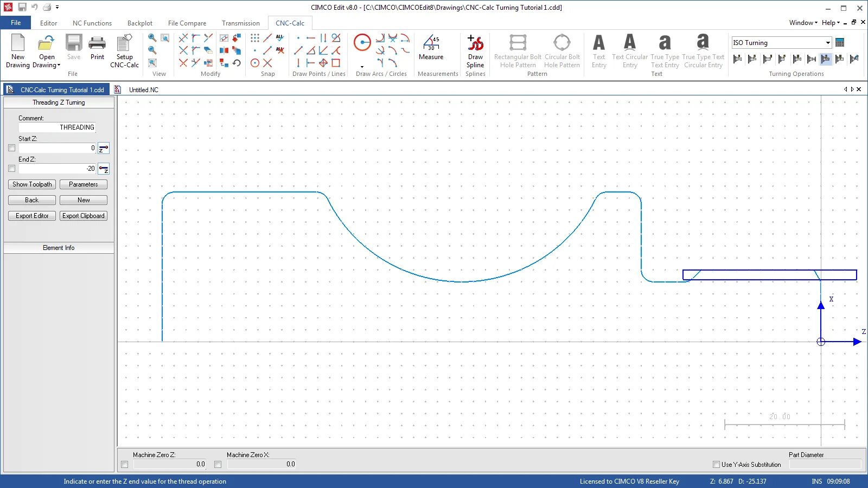Enable All Snaps checkmark icon

coord(280,38)
